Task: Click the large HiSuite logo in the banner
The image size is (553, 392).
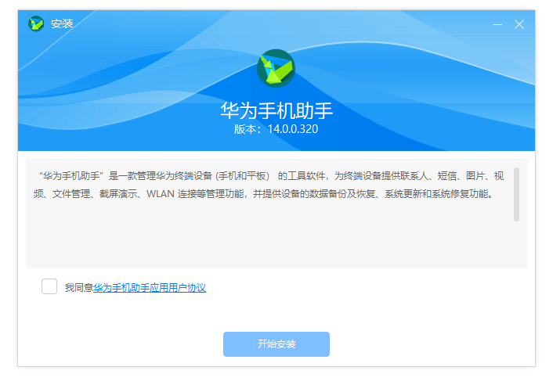Action: pyautogui.click(x=276, y=68)
